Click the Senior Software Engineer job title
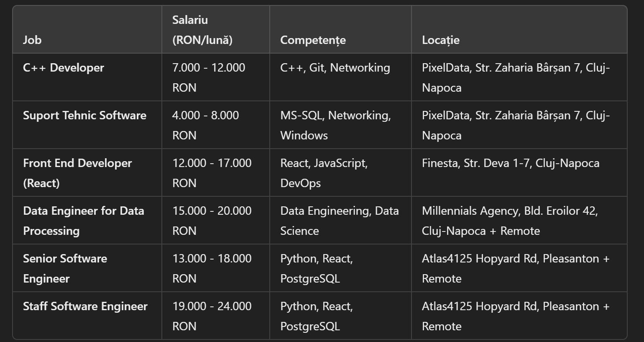 click(x=65, y=268)
